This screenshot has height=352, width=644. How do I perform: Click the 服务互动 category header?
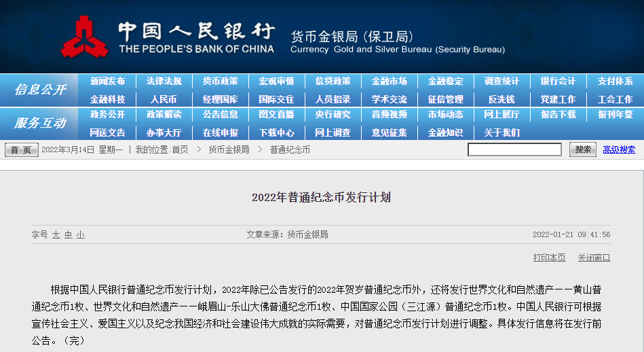pyautogui.click(x=40, y=123)
